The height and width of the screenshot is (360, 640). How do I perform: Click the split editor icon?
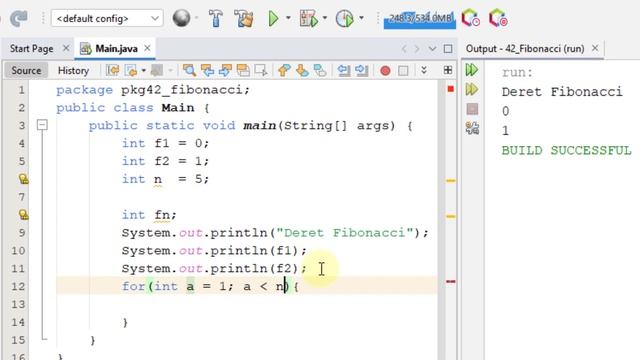(x=448, y=70)
